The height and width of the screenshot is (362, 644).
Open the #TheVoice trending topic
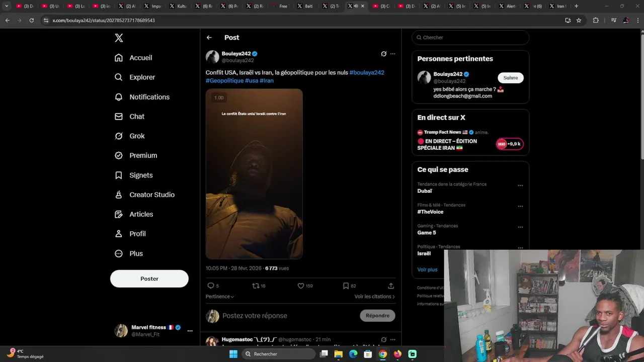tap(430, 212)
